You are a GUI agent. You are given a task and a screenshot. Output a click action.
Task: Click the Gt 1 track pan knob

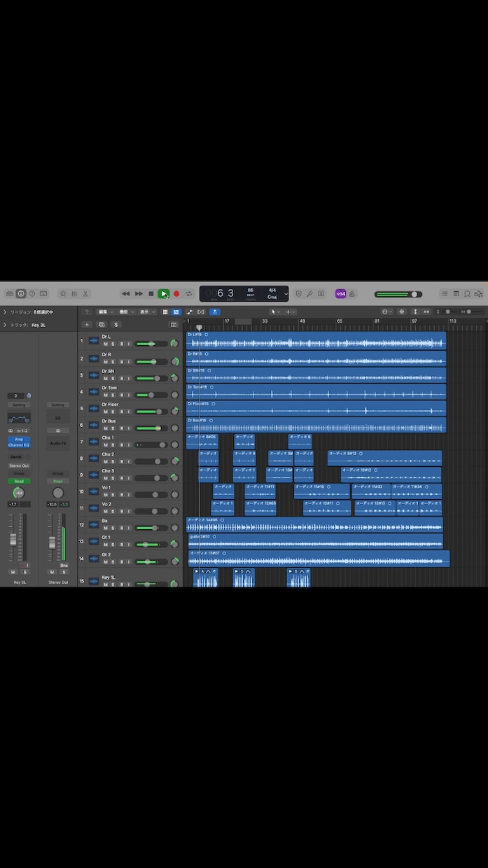coord(174,544)
